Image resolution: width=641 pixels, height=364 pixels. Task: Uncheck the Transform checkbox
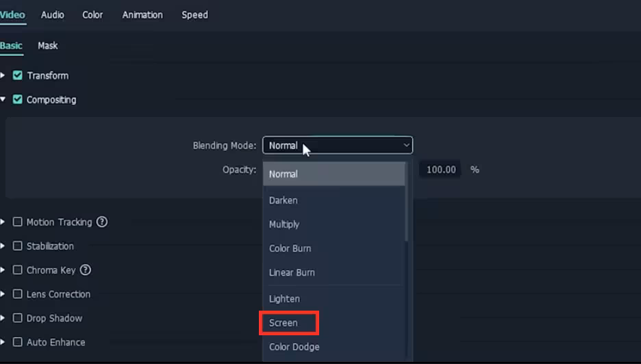click(18, 75)
